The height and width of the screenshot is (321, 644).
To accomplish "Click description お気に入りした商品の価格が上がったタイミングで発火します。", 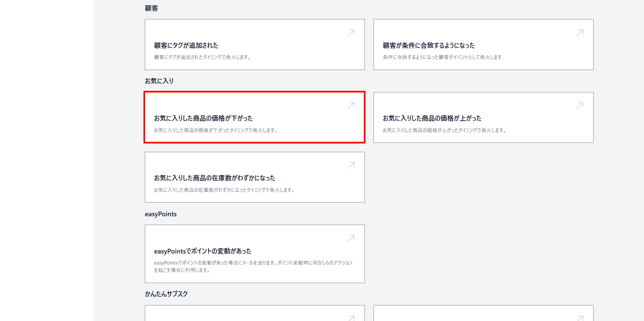I will coord(444,130).
